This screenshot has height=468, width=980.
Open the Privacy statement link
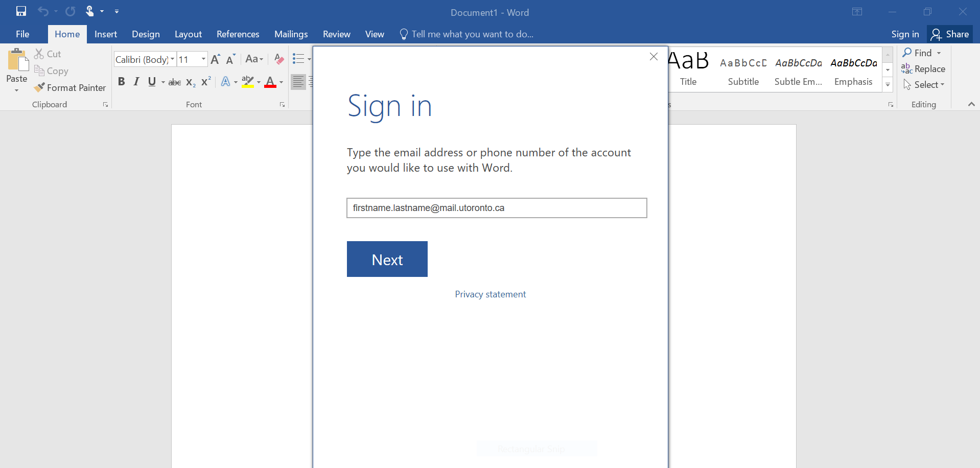point(490,294)
